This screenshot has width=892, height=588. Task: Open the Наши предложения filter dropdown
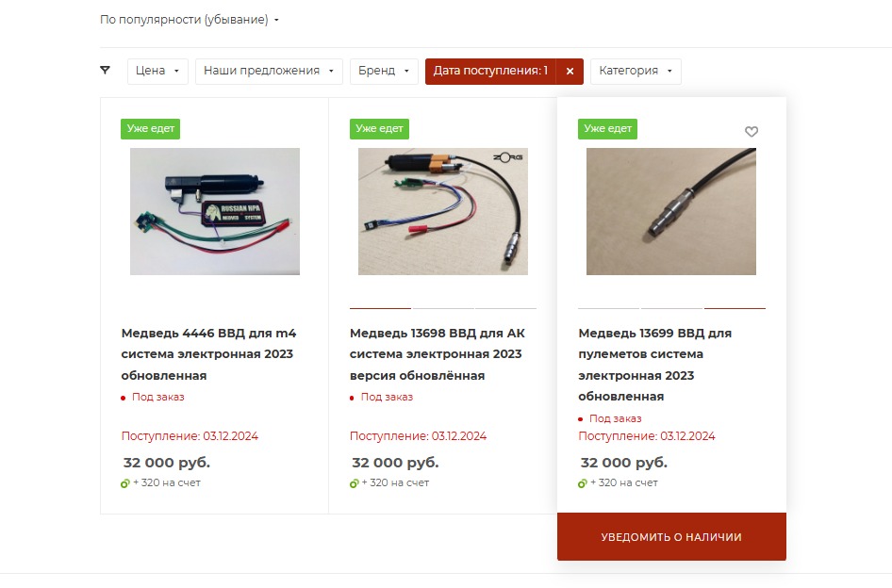269,71
